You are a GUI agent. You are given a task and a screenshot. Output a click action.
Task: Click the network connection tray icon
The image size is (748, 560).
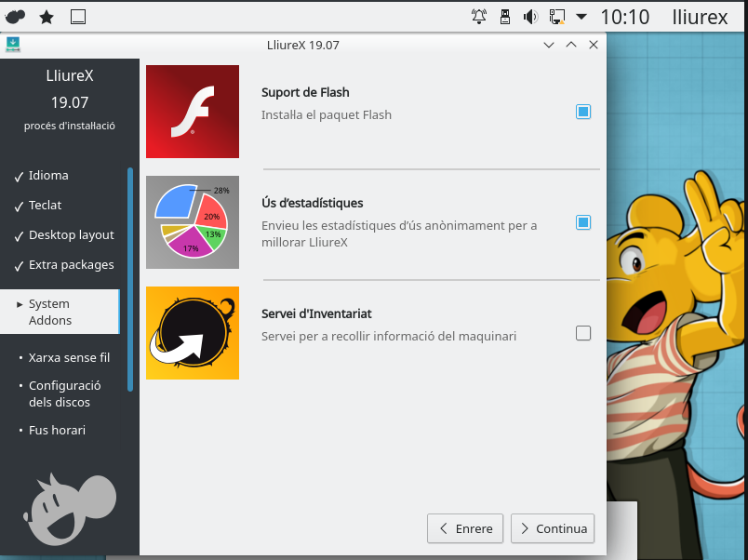(x=556, y=16)
